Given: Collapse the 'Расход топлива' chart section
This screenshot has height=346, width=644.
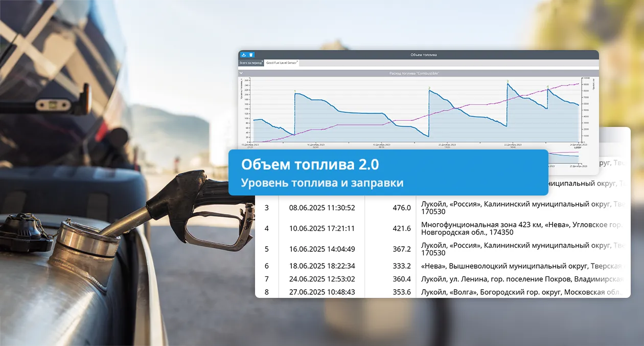Looking at the screenshot, I should [241, 73].
